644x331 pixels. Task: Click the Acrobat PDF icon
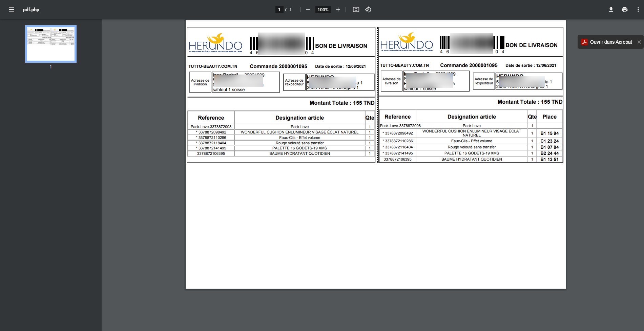pyautogui.click(x=584, y=42)
